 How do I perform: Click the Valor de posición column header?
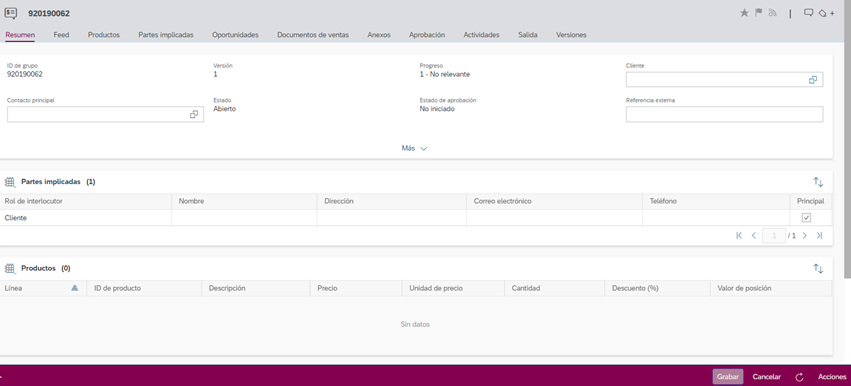[x=771, y=288]
